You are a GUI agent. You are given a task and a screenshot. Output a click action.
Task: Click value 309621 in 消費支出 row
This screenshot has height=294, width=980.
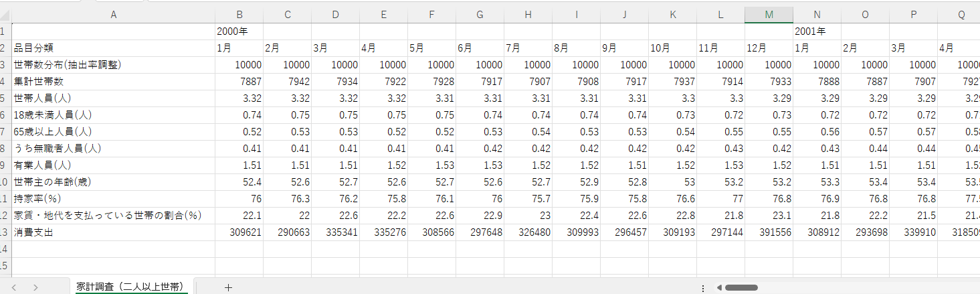click(239, 232)
